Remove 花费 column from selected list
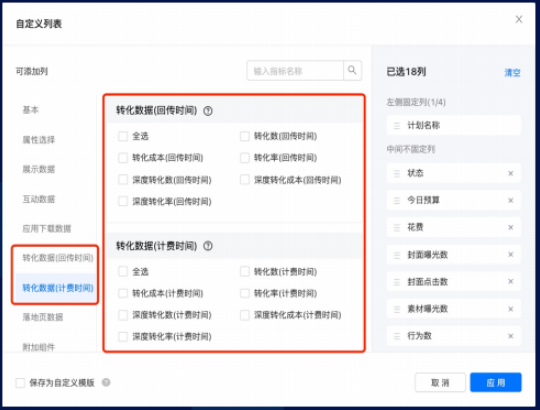 click(x=511, y=227)
